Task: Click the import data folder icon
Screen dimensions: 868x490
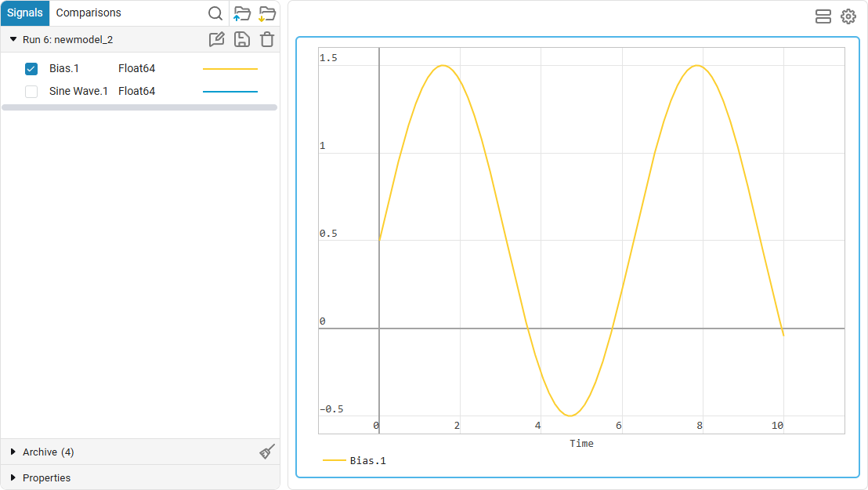Action: [x=242, y=13]
